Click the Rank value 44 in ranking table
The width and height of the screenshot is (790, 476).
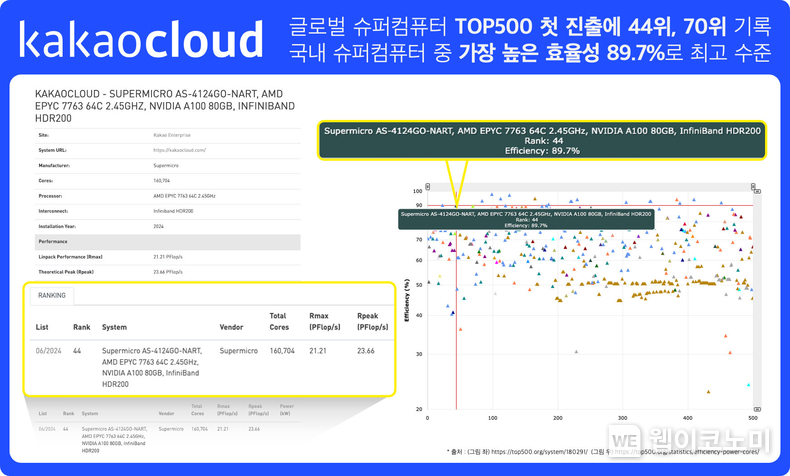(77, 351)
